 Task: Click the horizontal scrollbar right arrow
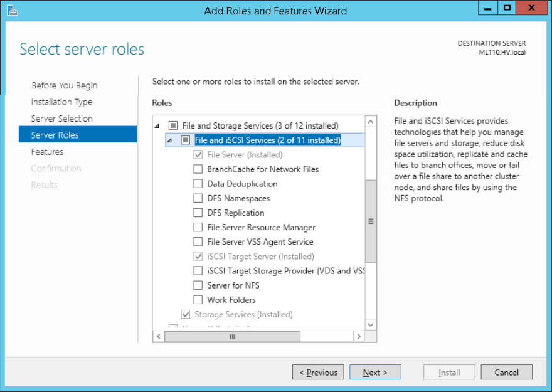pos(359,337)
